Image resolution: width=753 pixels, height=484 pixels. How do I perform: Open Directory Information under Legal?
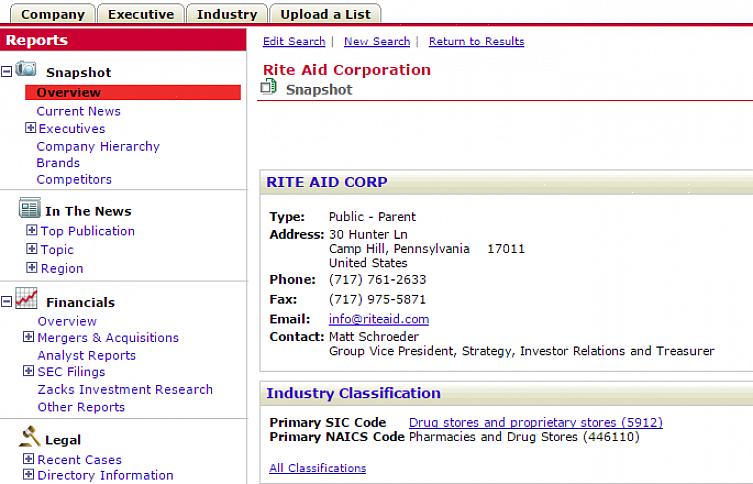click(x=105, y=475)
